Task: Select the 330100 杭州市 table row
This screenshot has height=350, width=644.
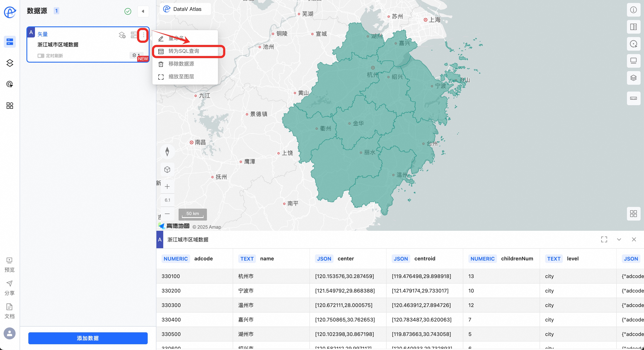Action: pos(246,276)
